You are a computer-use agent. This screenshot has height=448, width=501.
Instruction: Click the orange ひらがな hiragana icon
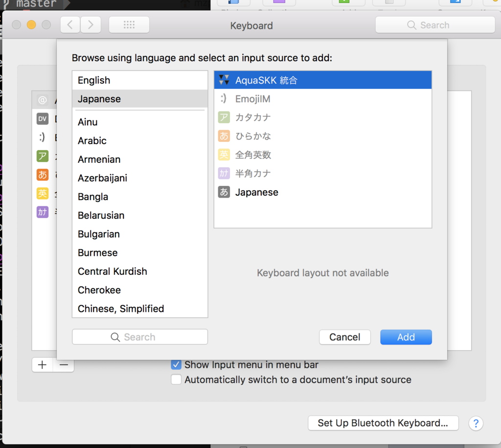coord(224,136)
